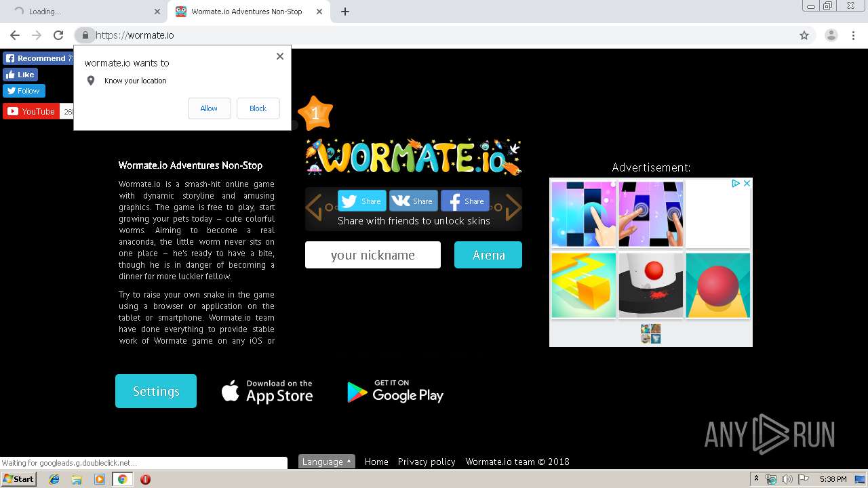868x488 pixels.
Task: Close the Wormate.io tab
Action: click(x=319, y=12)
